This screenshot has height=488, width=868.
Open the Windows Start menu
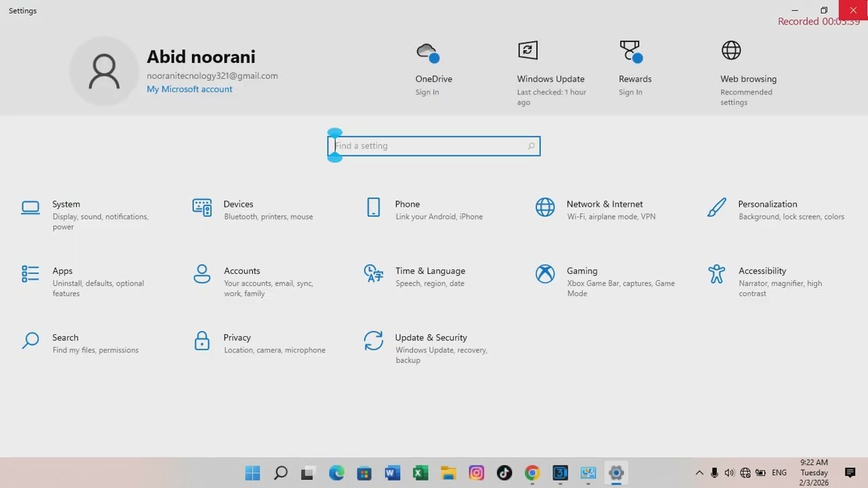click(252, 473)
